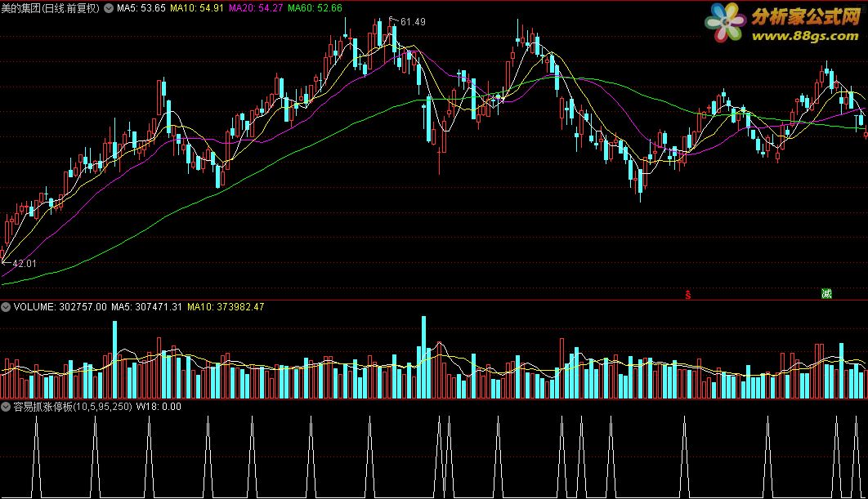Select the MA60: 52.66 label

pos(315,8)
